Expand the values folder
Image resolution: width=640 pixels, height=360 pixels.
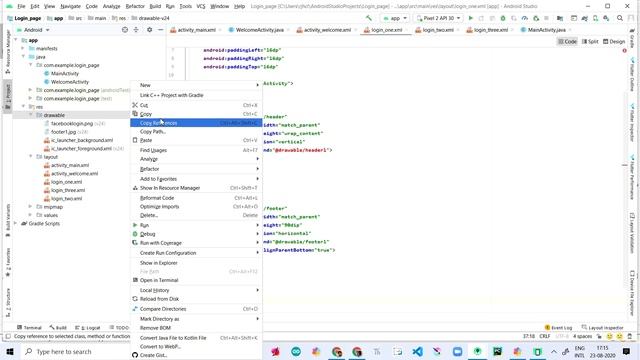pyautogui.click(x=31, y=215)
